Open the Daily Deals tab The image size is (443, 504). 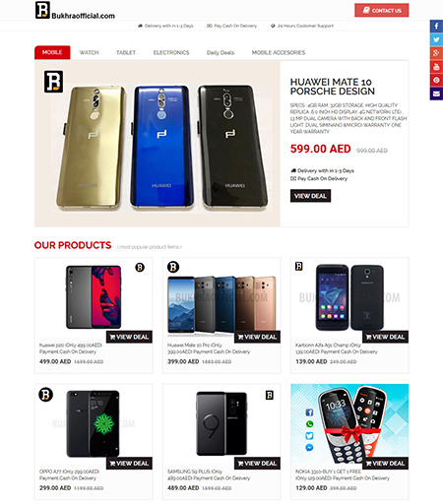(x=221, y=52)
